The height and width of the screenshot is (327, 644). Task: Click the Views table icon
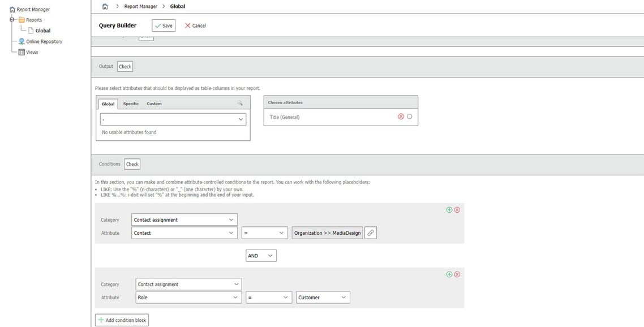[22, 52]
